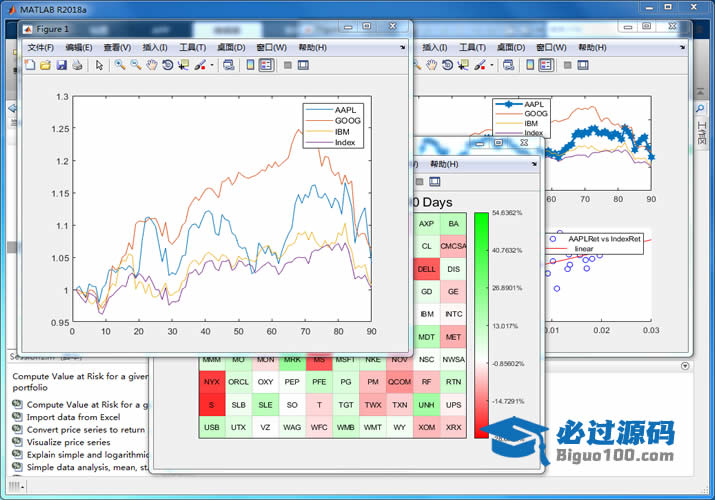
Task: Click the green UNH heatmap cell
Action: [x=426, y=405]
